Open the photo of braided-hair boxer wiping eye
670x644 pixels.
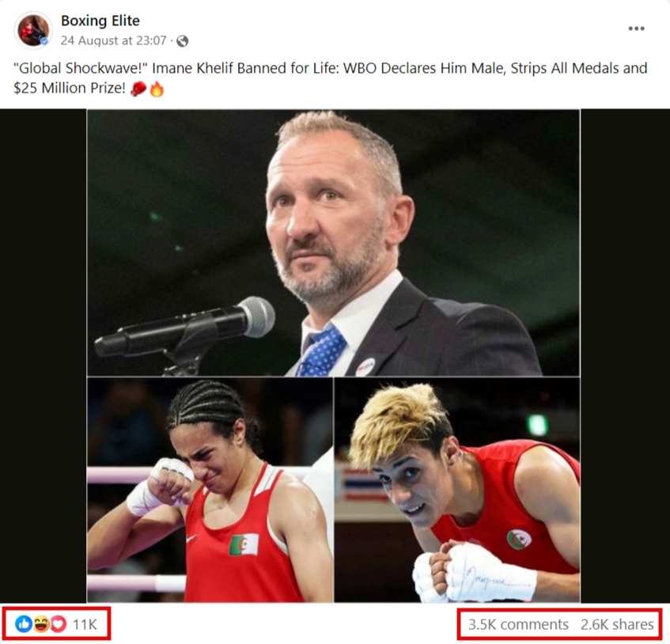point(210,491)
